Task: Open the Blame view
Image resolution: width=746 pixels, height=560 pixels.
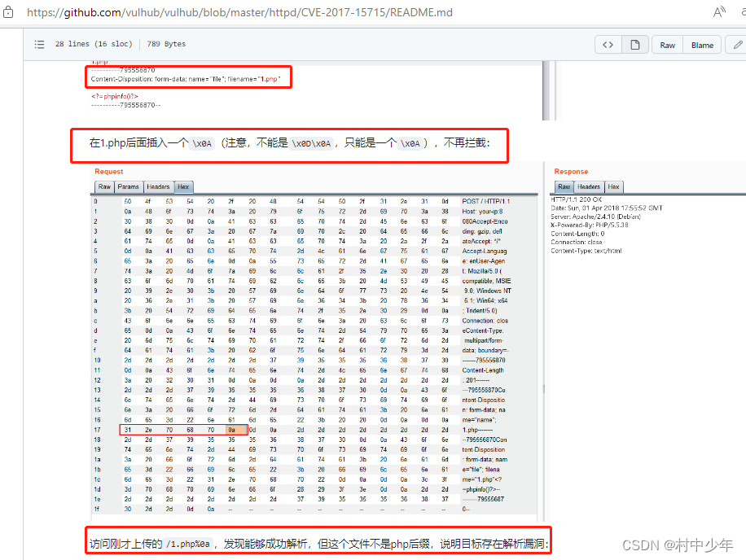Action: tap(702, 45)
